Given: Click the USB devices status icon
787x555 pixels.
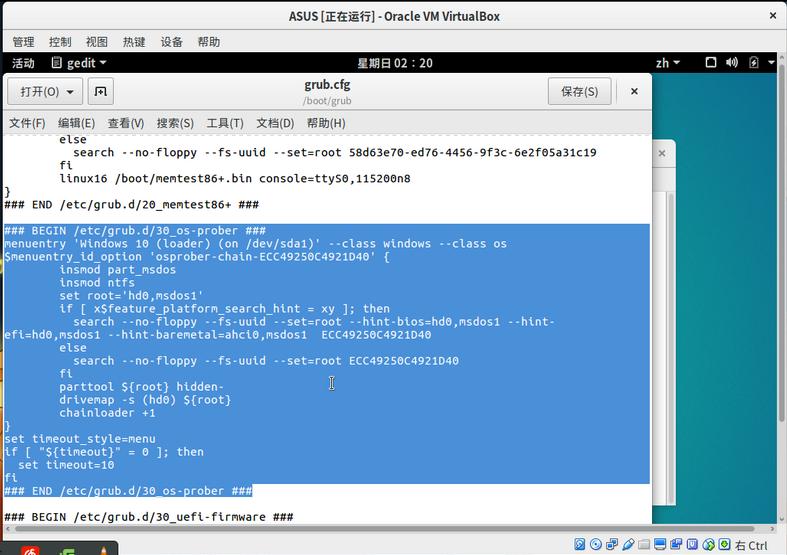Looking at the screenshot, I should tap(628, 544).
